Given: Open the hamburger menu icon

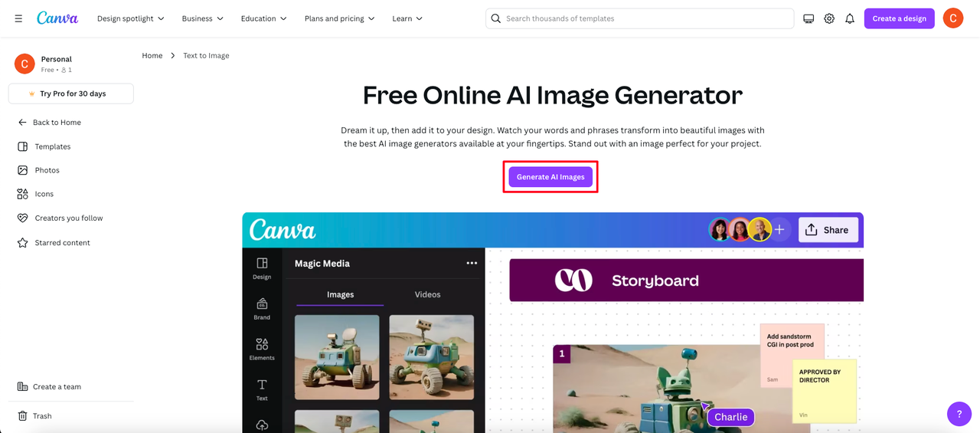Looking at the screenshot, I should 18,18.
